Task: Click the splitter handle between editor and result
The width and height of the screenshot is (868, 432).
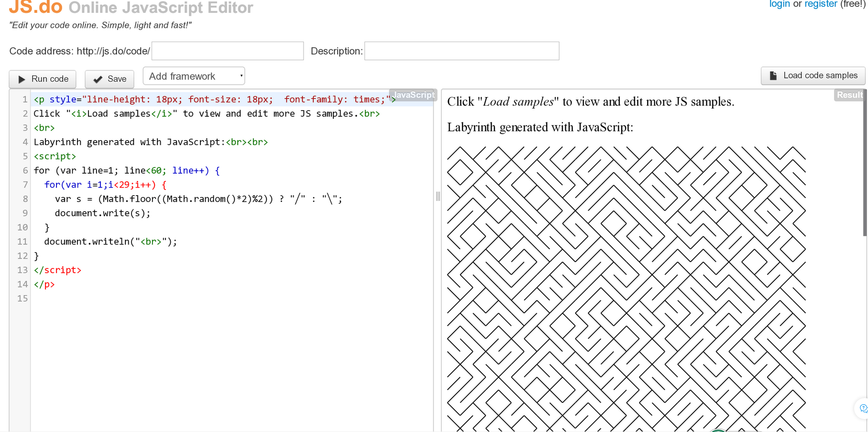Action: click(438, 196)
